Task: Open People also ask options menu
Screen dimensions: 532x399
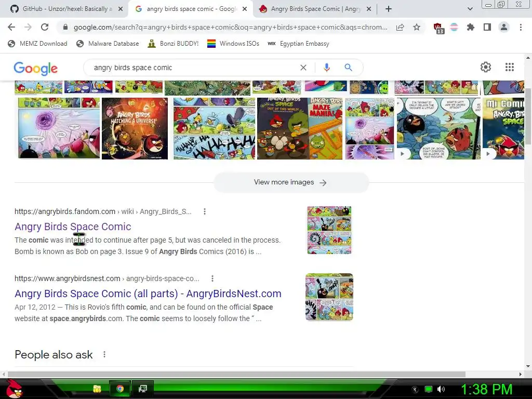Action: 104,354
